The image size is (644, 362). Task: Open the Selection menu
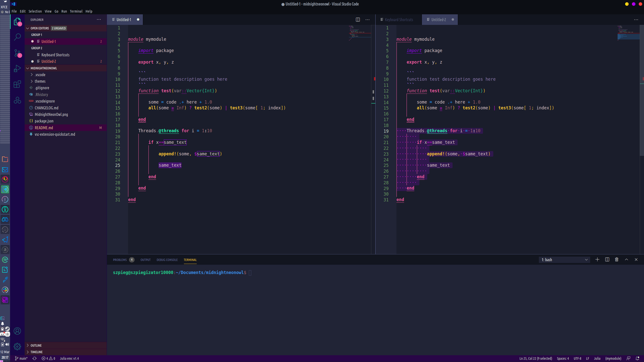pos(35,11)
